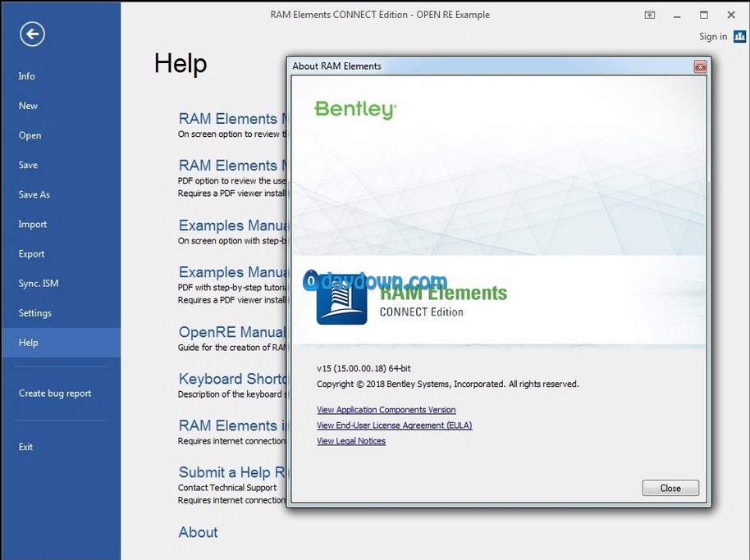Select Sync. ISM in the sidebar
Image resolution: width=750 pixels, height=560 pixels.
[39, 284]
